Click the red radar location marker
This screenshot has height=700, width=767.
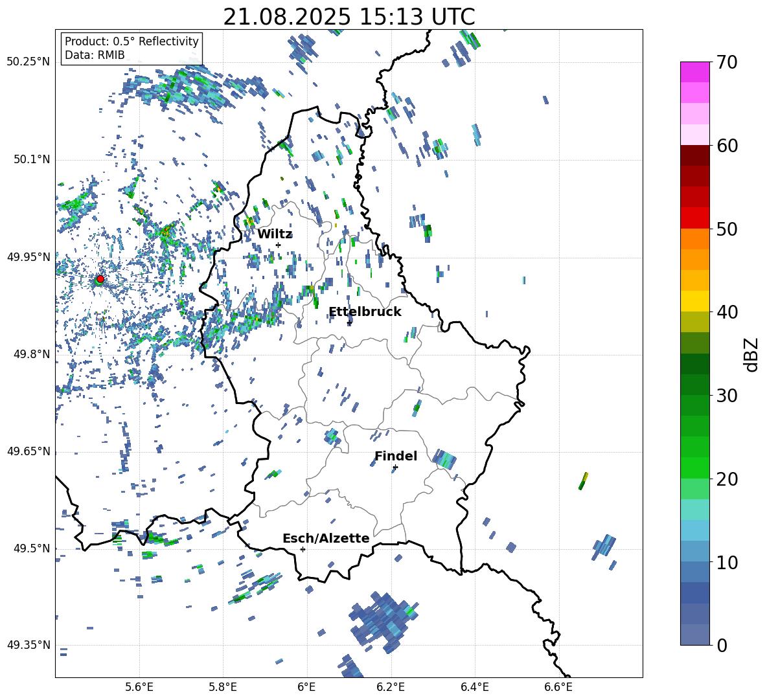tap(100, 279)
